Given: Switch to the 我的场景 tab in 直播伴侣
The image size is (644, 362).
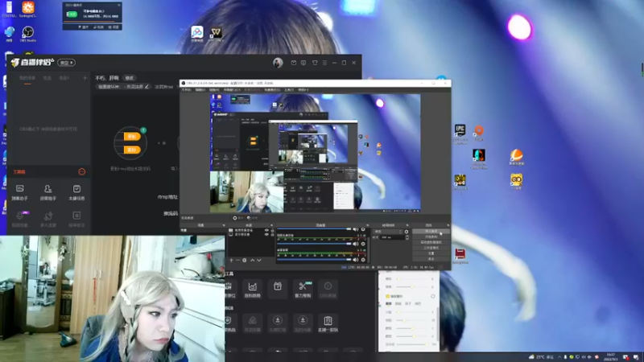Looking at the screenshot, I should [x=27, y=78].
